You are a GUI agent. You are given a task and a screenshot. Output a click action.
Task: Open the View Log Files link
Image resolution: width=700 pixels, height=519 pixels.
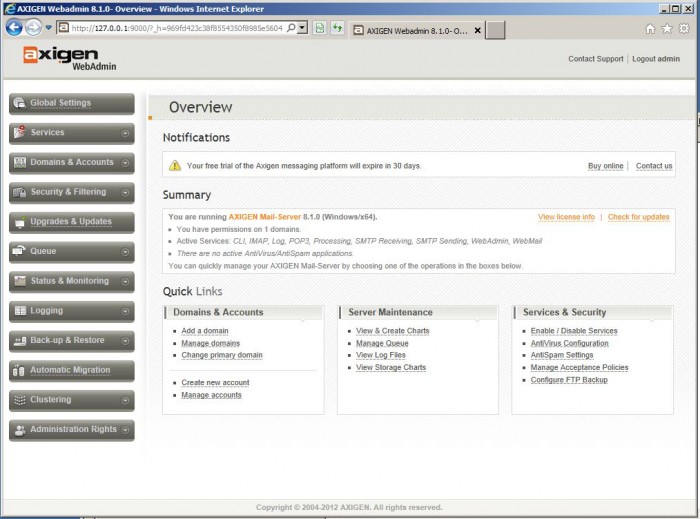pos(381,355)
